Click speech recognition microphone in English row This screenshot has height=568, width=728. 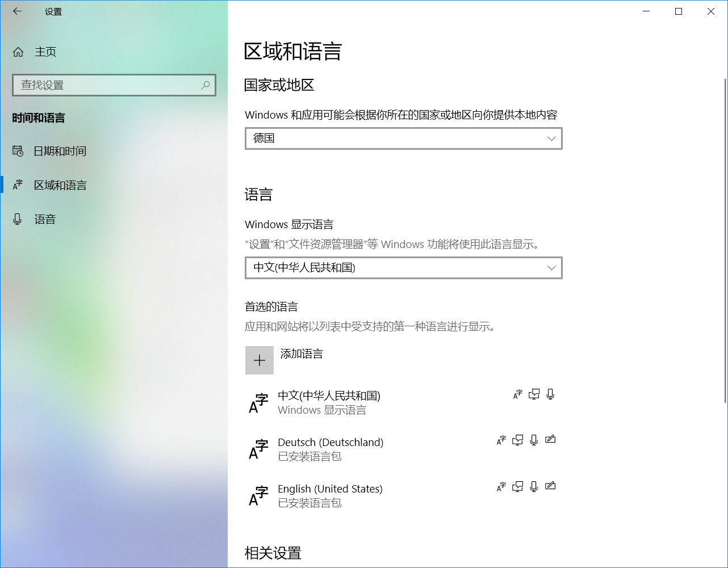pos(534,486)
